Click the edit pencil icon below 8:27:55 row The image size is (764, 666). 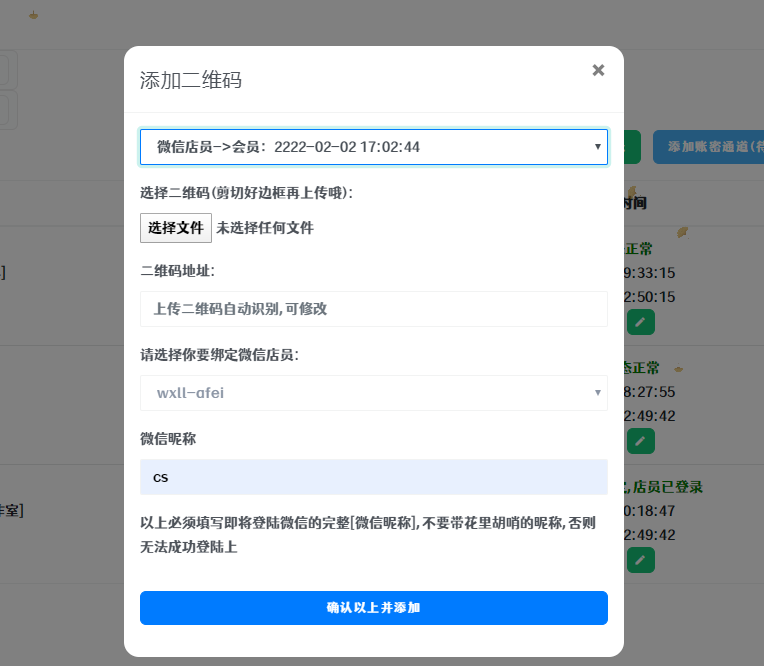pyautogui.click(x=641, y=441)
